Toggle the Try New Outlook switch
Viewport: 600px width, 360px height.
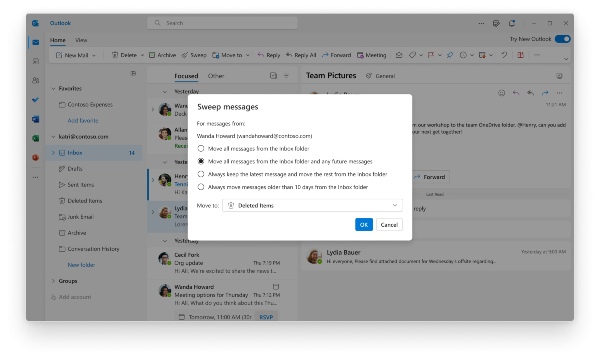pyautogui.click(x=562, y=39)
